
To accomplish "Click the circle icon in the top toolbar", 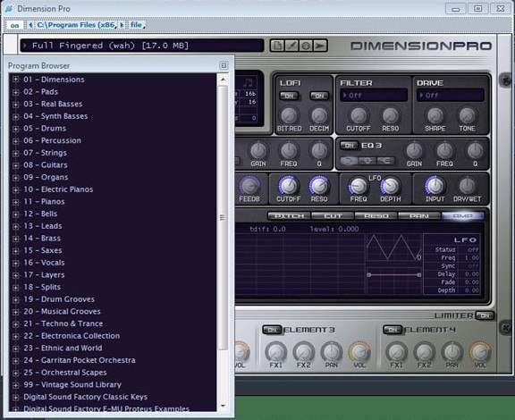I will 306,46.
